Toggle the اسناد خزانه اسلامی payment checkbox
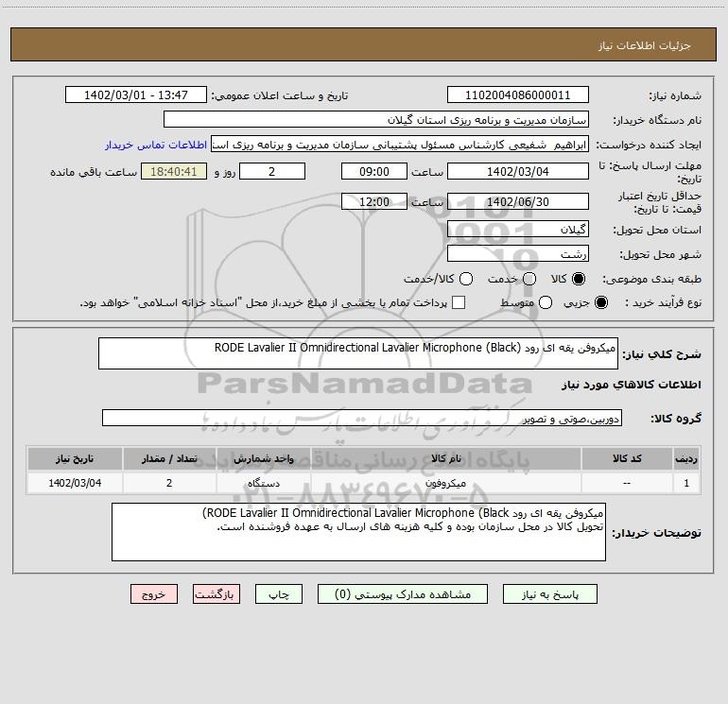Image resolution: width=728 pixels, height=704 pixels. (459, 302)
